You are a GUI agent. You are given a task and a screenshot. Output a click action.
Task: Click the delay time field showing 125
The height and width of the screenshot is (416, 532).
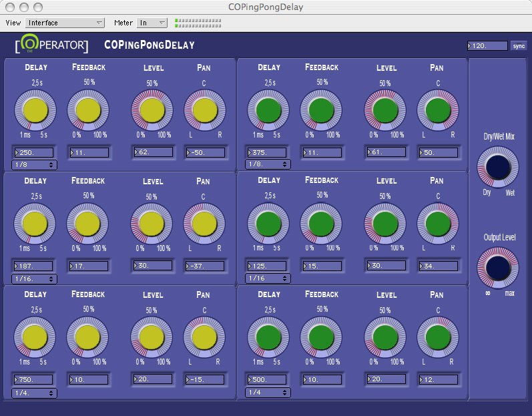(x=267, y=266)
